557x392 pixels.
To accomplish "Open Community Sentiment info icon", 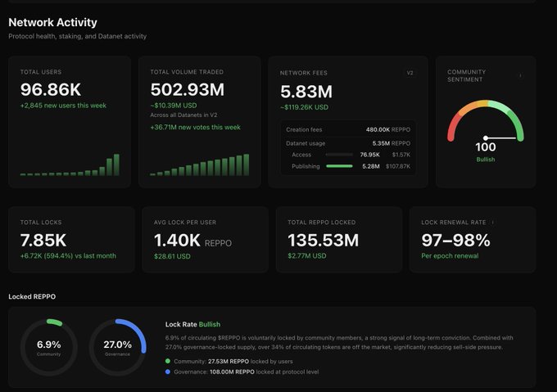I will (x=520, y=75).
